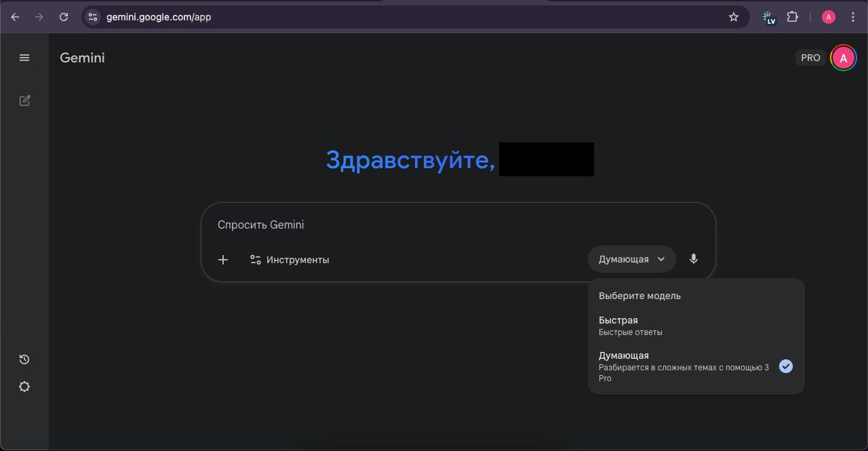The image size is (868, 451).
Task: Open activity history clock icon
Action: [x=24, y=359]
